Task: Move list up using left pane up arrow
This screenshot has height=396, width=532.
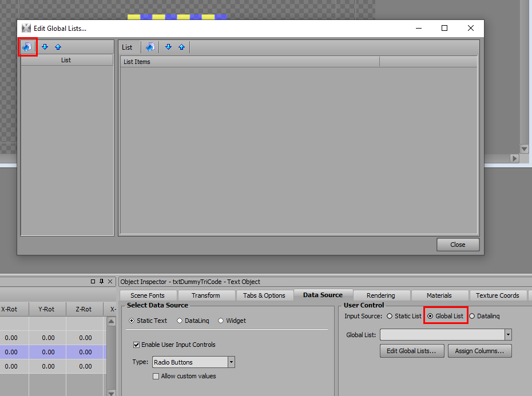Action: pos(58,47)
